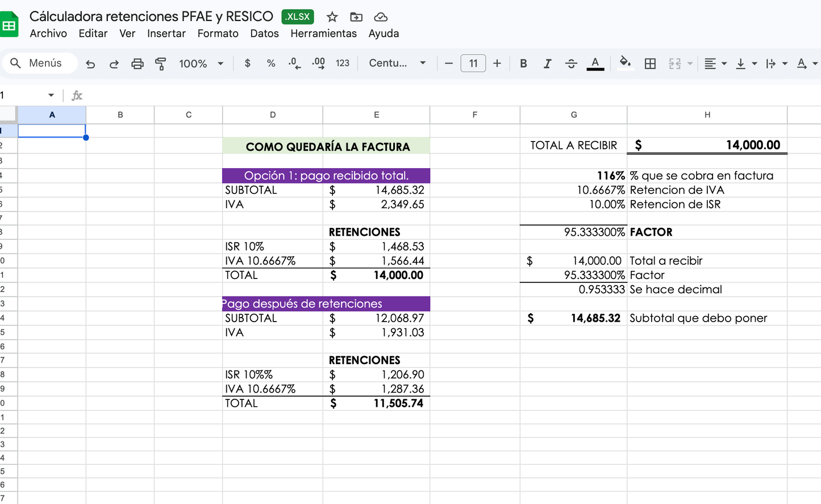Open the Ayuda menu
The image size is (821, 504).
(x=384, y=34)
